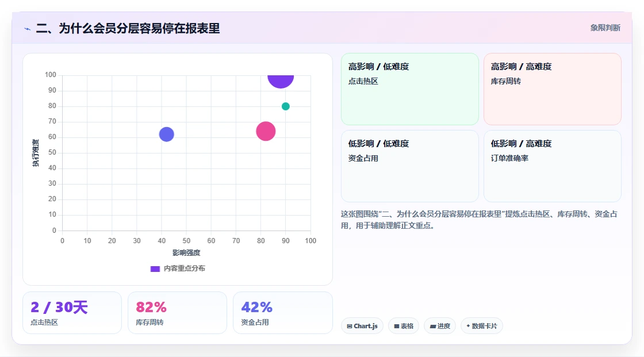This screenshot has height=357, width=644.
Task: Click the 象限判断 label in the header
Action: 605,28
